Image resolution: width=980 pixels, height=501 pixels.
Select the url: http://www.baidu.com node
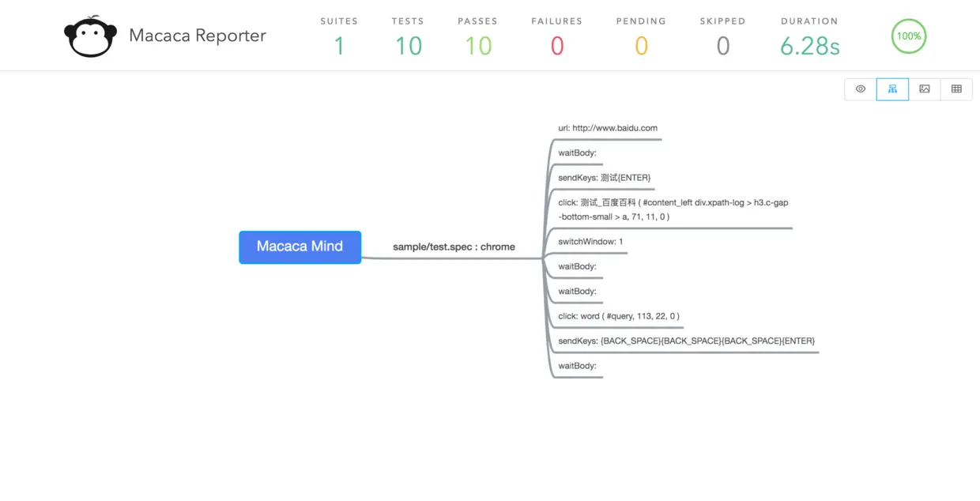(608, 128)
